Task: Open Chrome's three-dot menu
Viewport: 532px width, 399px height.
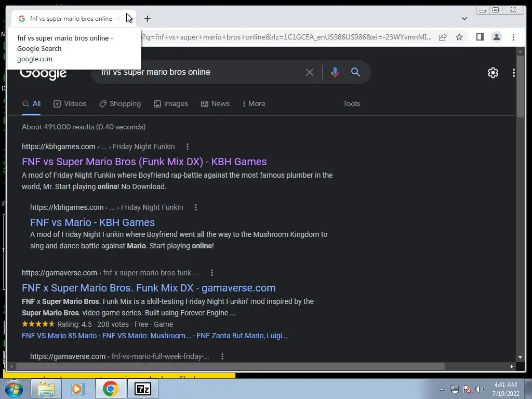Action: point(513,37)
